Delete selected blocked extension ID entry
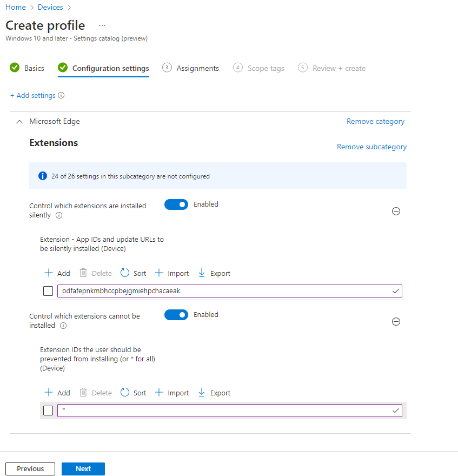Screen dimensions: 458x476 coord(96,393)
